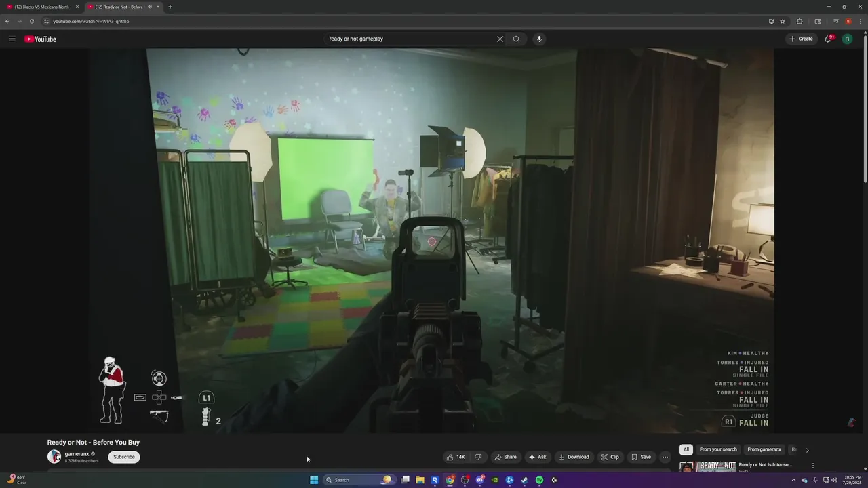
Task: Open Chrome profile button
Action: pyautogui.click(x=848, y=21)
